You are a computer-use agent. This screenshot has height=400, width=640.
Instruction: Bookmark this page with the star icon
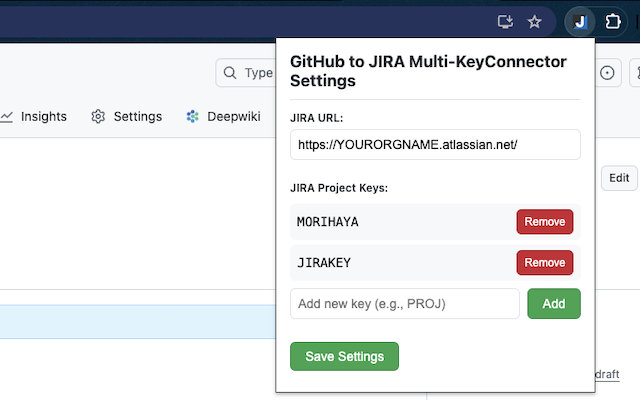tap(534, 22)
